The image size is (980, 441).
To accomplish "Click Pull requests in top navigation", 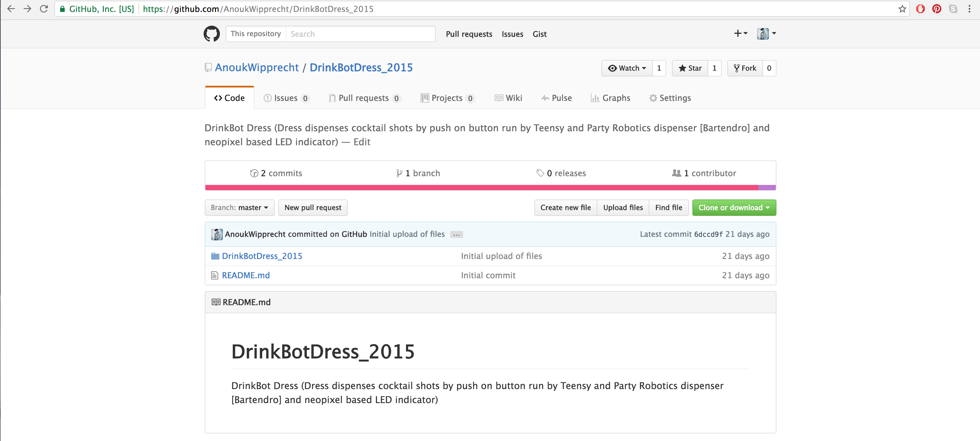I will coord(469,34).
